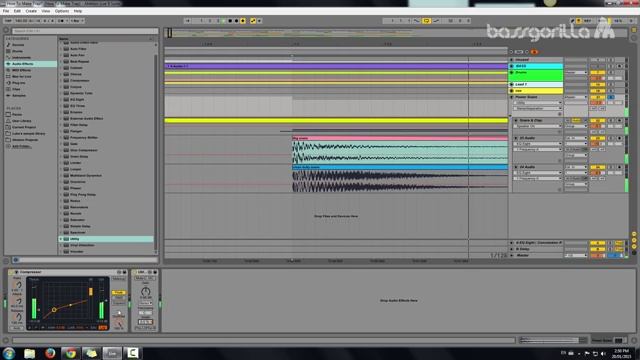Select Auto Pan in the effects list
This screenshot has width=640, height=360.
(x=77, y=55)
